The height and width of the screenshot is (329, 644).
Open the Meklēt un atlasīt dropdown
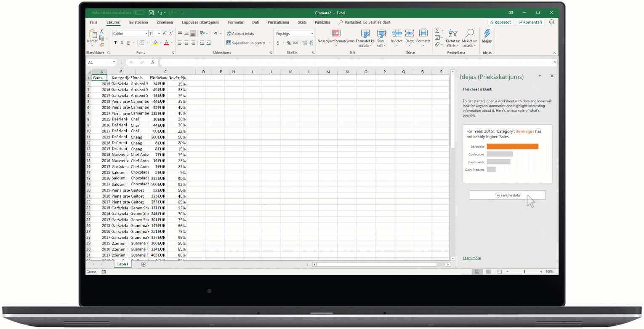pos(469,38)
